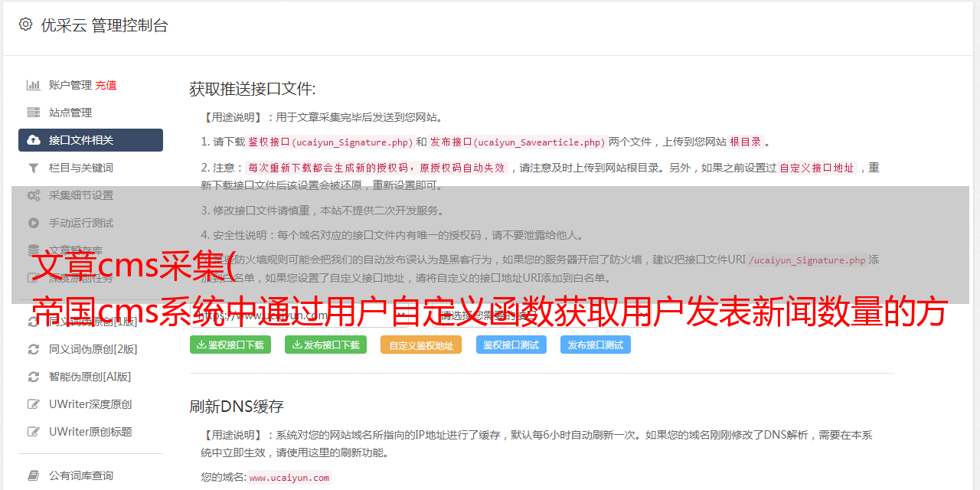Click the edit icon for UWriter原创标题
The image size is (980, 490).
click(34, 432)
